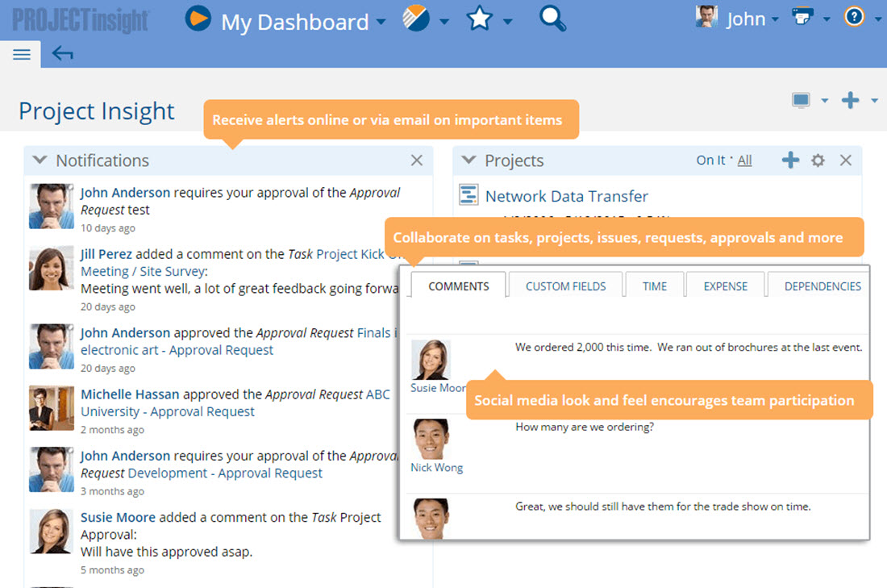Select the On It filter
This screenshot has height=588, width=887.
pyautogui.click(x=710, y=161)
